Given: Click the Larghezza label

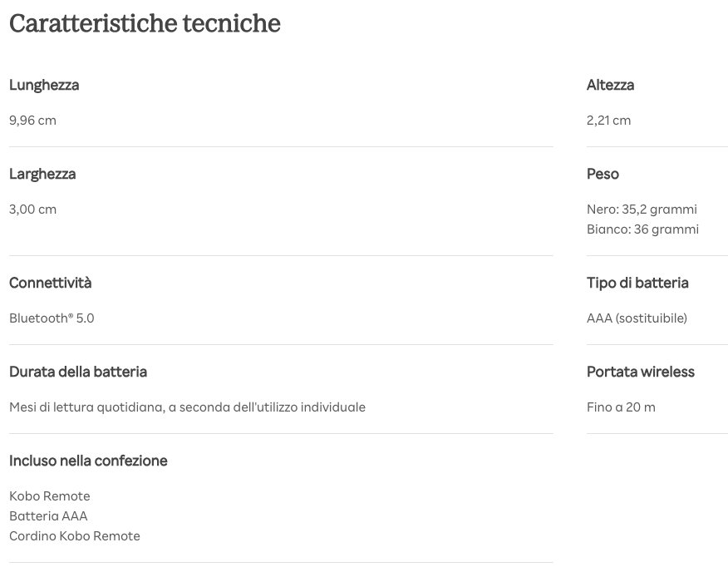Looking at the screenshot, I should tap(42, 174).
